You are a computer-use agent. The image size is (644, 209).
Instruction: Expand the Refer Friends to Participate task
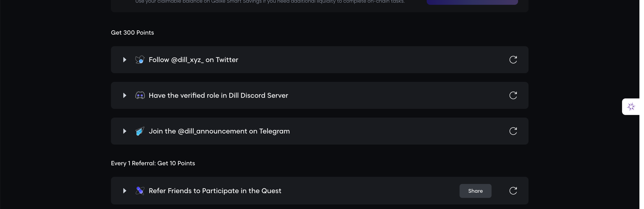coord(124,191)
